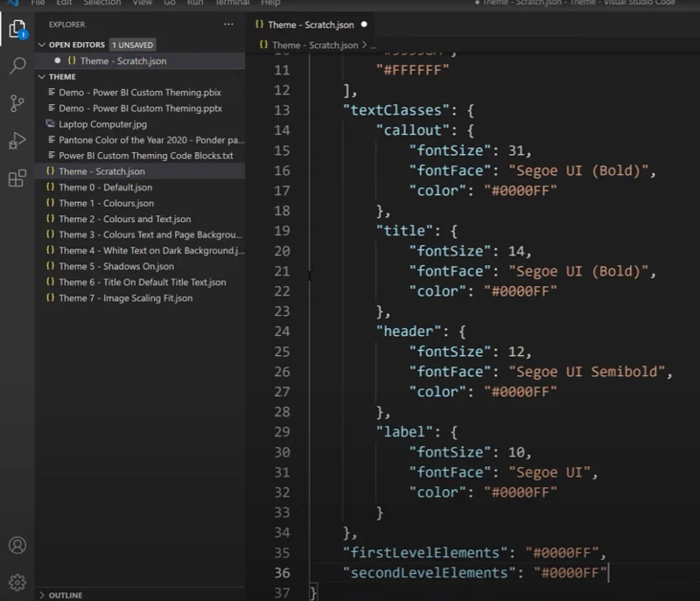Click "label" key on line 29
The image size is (700, 601).
tap(404, 432)
